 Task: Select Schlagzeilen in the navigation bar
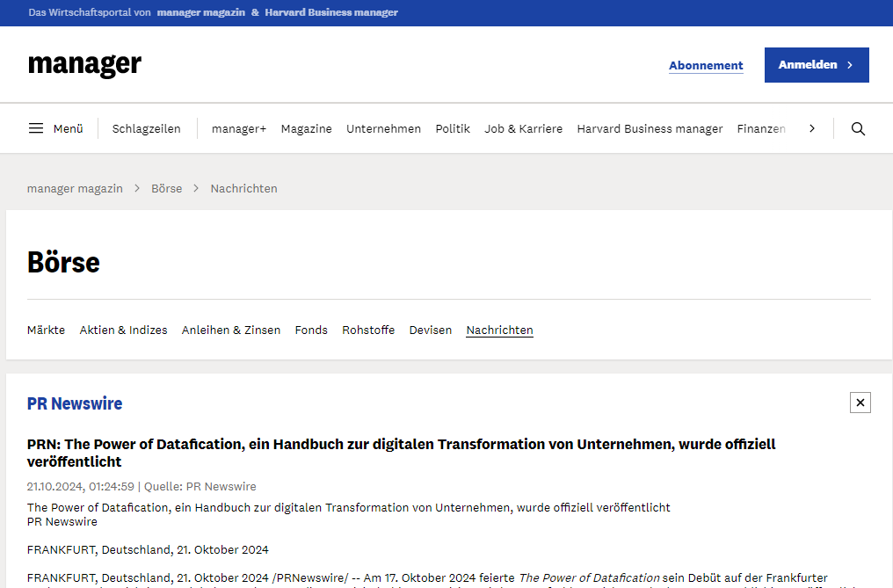(146, 128)
